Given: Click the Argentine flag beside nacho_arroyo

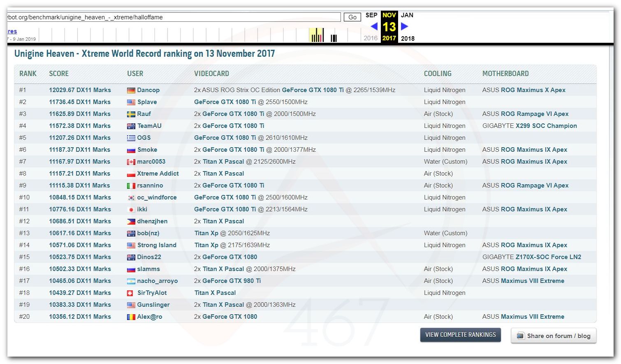Looking at the screenshot, I should 131,281.
